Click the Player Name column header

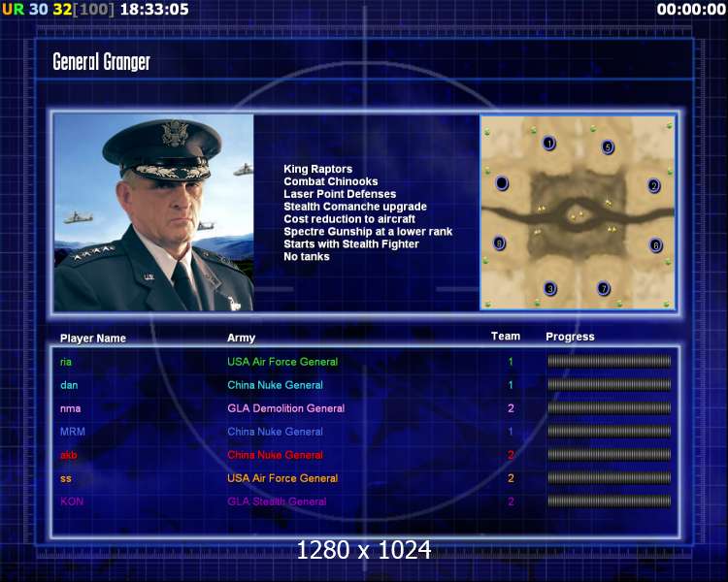coord(93,339)
